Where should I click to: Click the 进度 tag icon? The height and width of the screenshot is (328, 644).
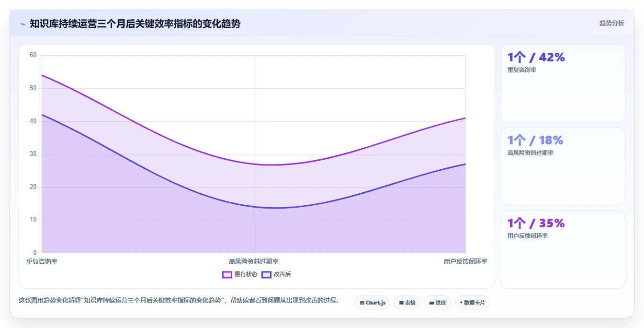coord(431,303)
